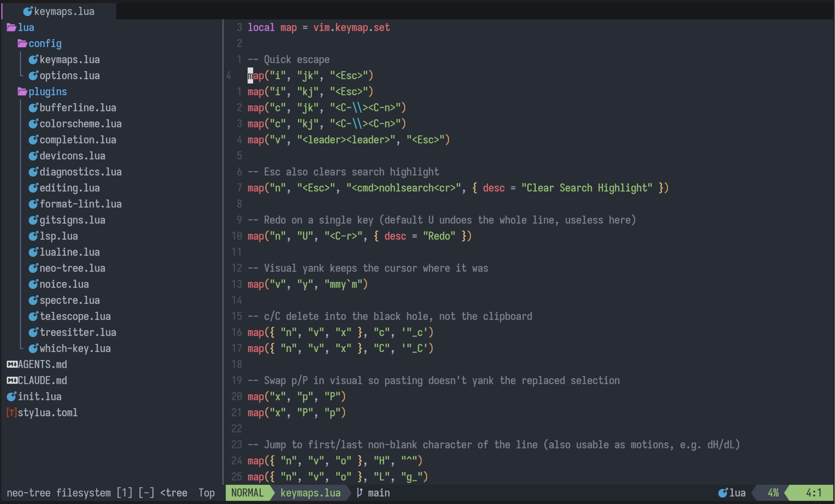Click the "g_" string on line 25
This screenshot has height=504, width=835.
(x=412, y=477)
